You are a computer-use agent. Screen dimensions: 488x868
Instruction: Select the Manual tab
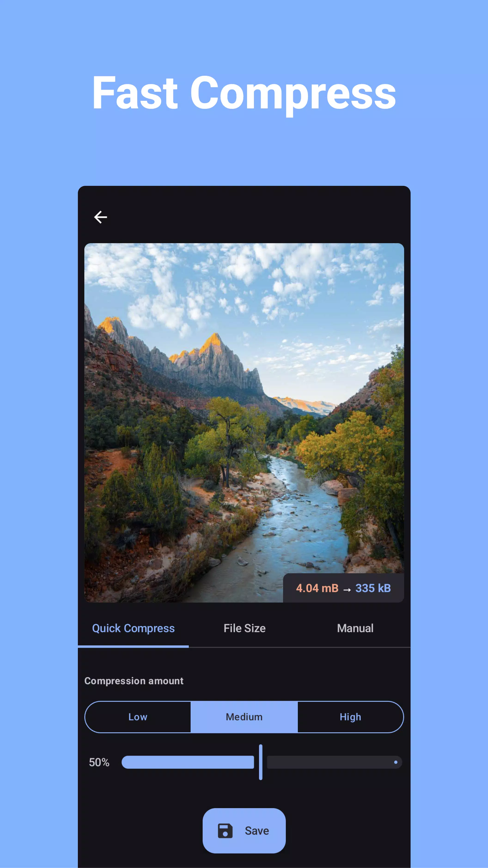(354, 628)
